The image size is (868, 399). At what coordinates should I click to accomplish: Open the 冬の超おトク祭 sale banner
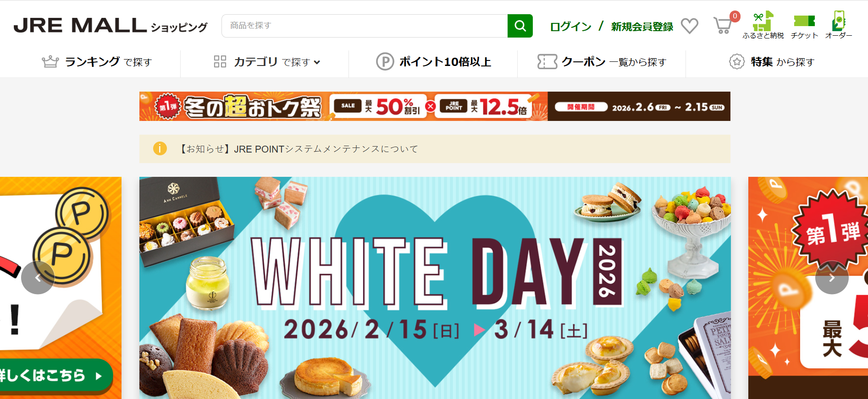(x=435, y=106)
